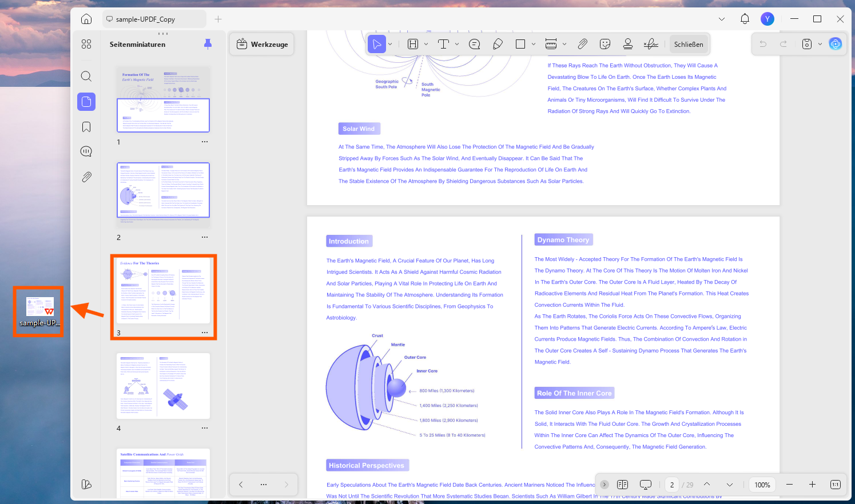Viewport: 855px width, 504px height.
Task: Go to next page with down chevron
Action: pos(730,485)
